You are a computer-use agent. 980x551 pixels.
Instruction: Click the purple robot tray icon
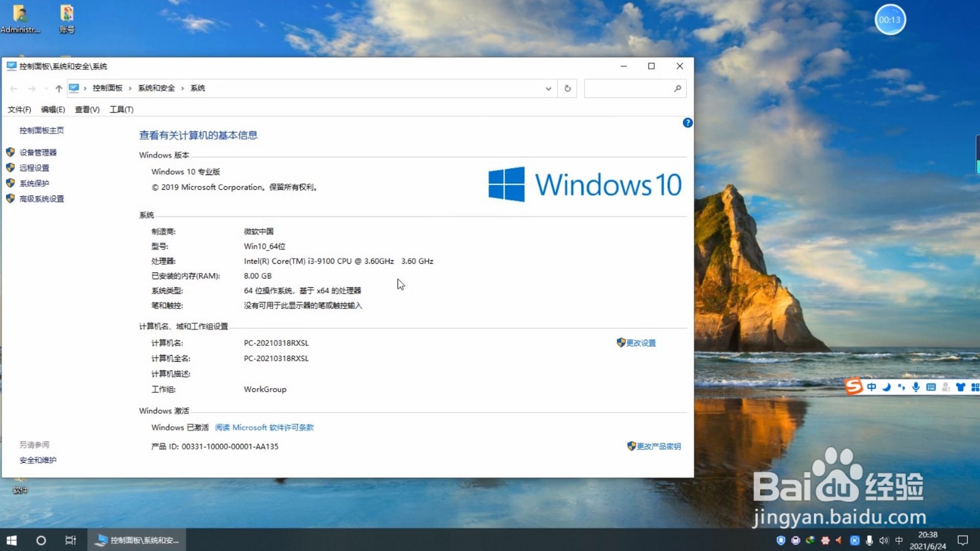(x=796, y=540)
